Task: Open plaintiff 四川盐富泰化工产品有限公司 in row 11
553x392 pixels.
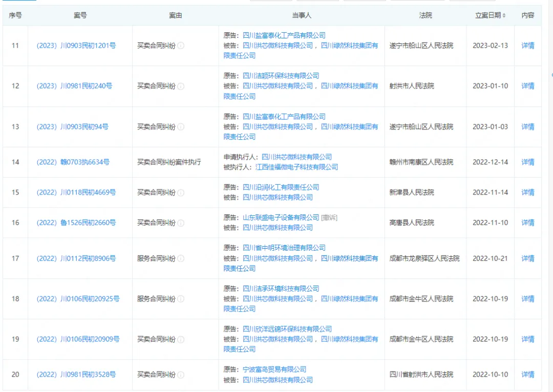Action: [284, 35]
